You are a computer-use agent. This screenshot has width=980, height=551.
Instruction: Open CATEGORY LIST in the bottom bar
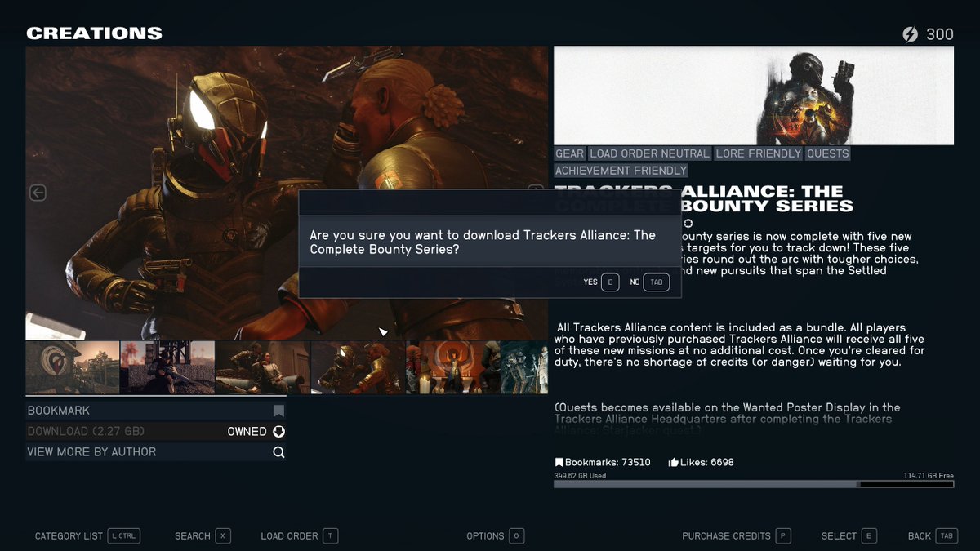(x=69, y=536)
